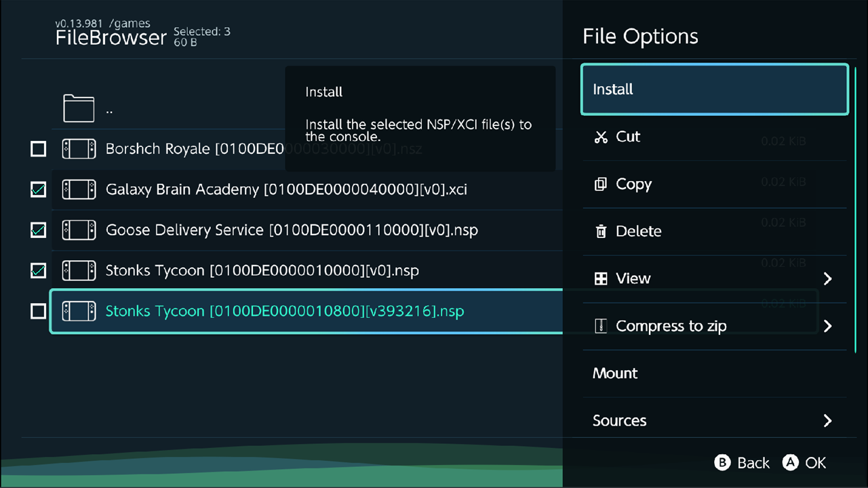Click the 'Selected: 3' status text
The height and width of the screenshot is (488, 868).
coord(201,31)
